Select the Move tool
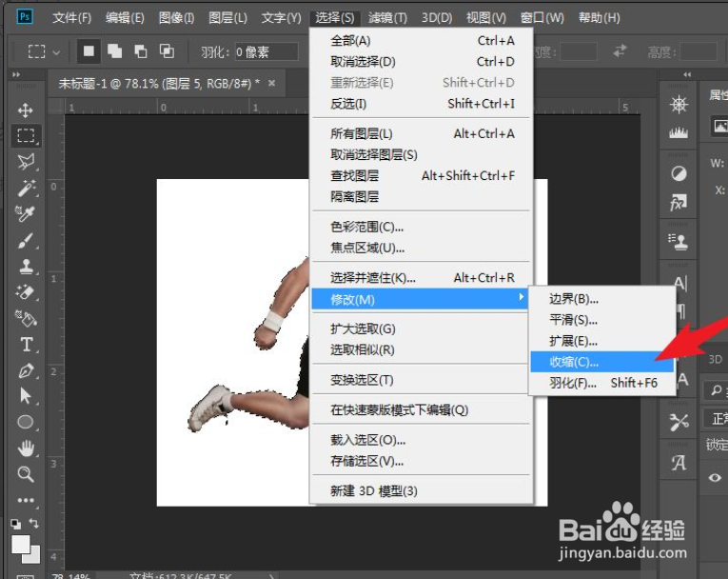 click(x=25, y=110)
